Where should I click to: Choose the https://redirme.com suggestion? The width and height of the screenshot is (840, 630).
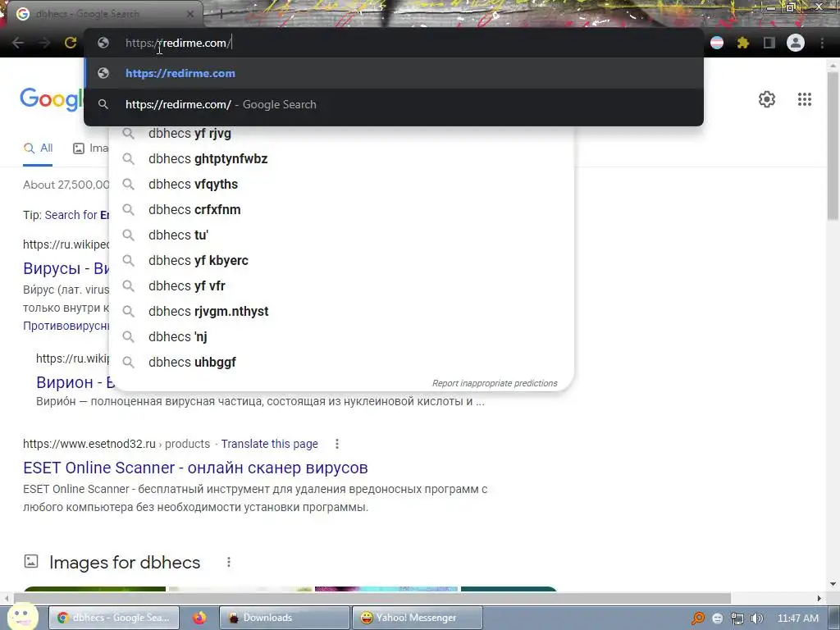[x=394, y=73]
